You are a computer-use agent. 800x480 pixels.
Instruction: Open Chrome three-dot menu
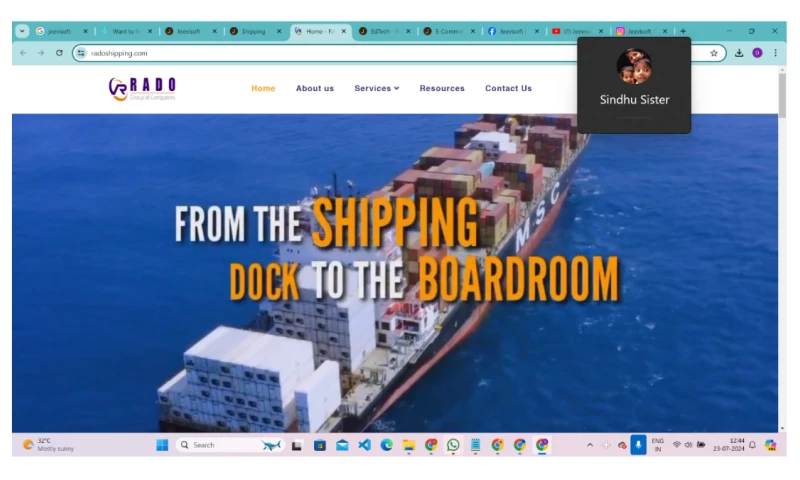(776, 53)
